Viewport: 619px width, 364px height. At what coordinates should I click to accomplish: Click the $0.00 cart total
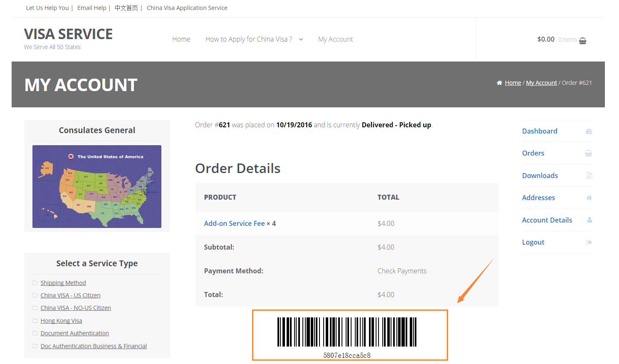pos(546,39)
